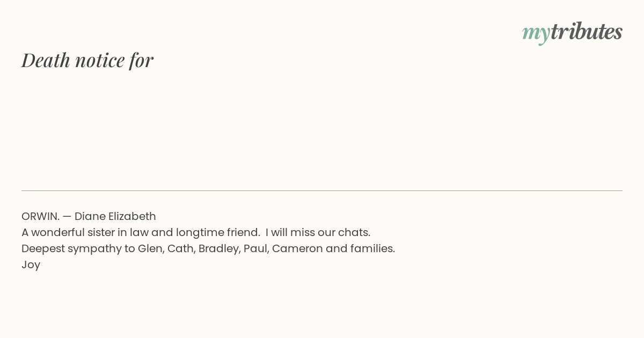This screenshot has height=338, width=644.
Task: Click the mytributes logo
Action: [572, 32]
